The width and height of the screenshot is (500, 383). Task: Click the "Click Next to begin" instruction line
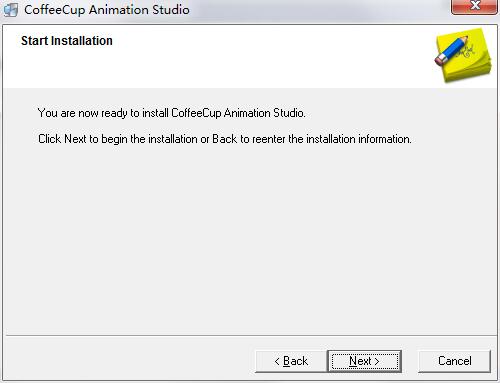225,139
